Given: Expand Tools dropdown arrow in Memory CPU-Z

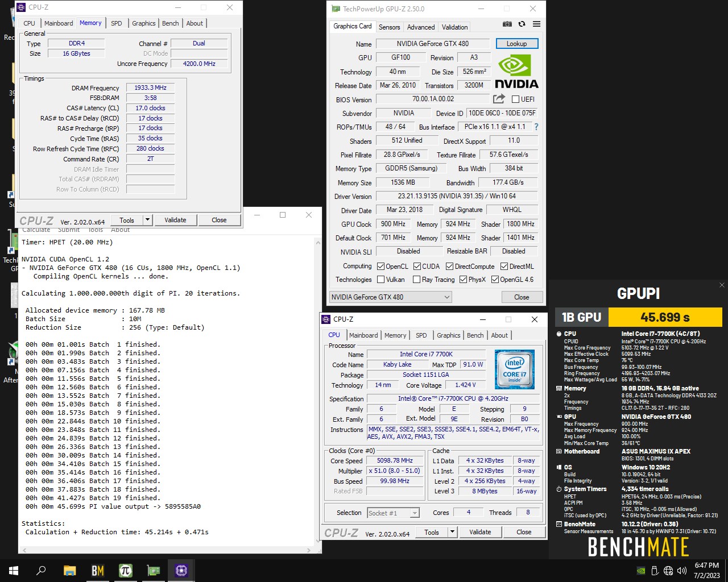Looking at the screenshot, I should [x=147, y=220].
